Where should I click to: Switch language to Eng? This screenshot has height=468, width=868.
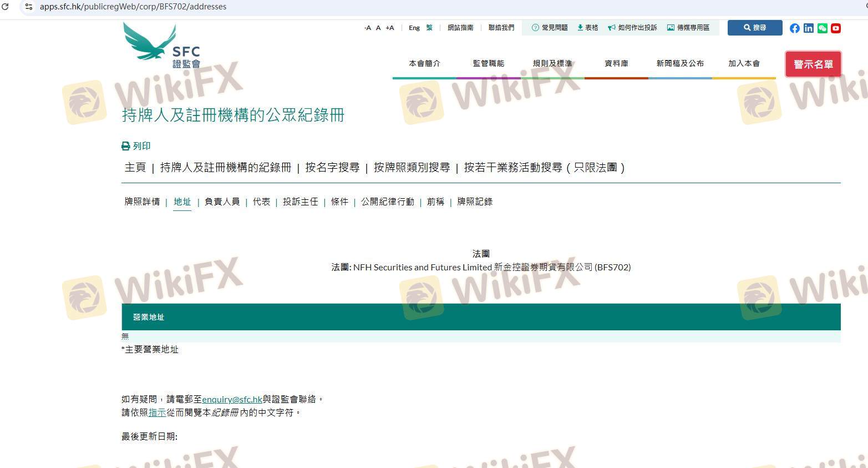pos(414,28)
